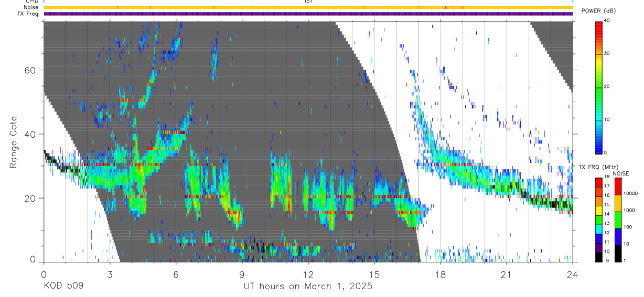Click the CPID value "151" at top
Screen dimensions: 644x297
tap(308, 2)
